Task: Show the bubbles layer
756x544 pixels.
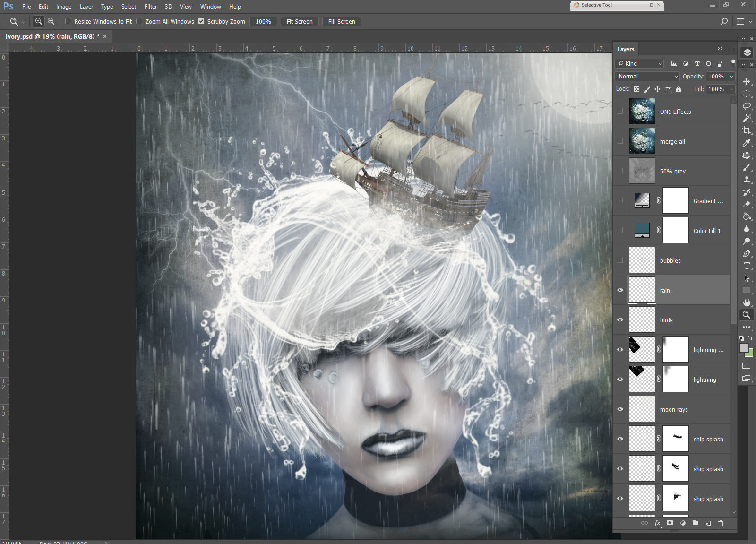Action: coord(620,260)
